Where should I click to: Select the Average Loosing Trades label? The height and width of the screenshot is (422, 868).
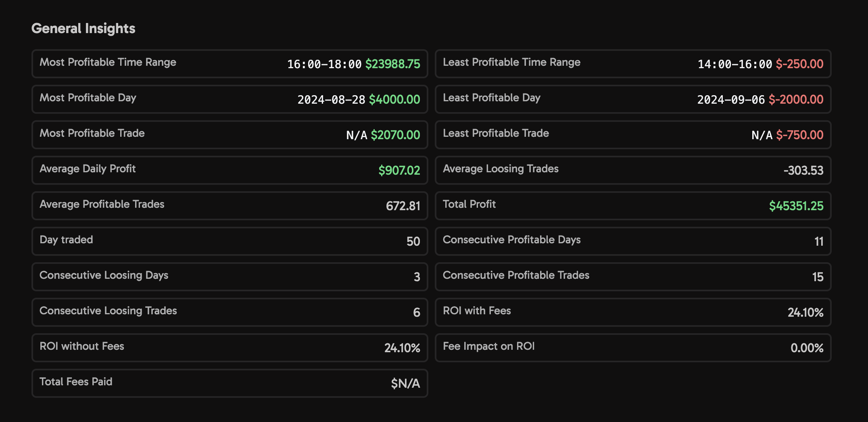click(501, 169)
